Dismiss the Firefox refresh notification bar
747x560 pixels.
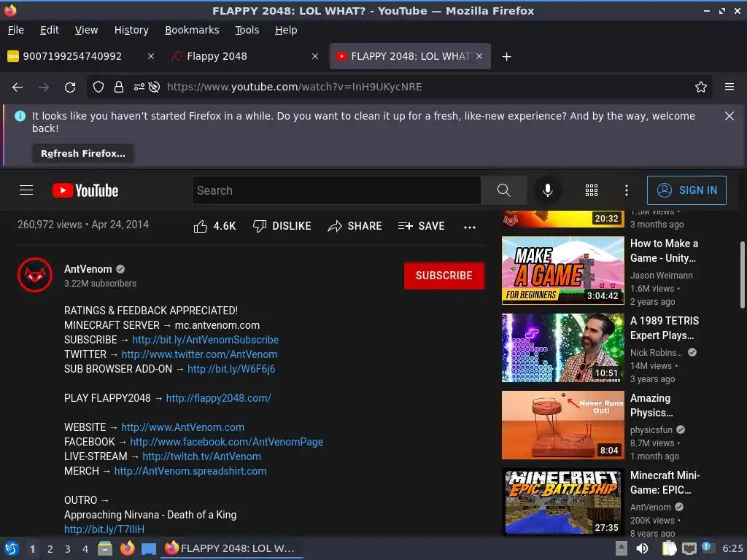point(729,116)
